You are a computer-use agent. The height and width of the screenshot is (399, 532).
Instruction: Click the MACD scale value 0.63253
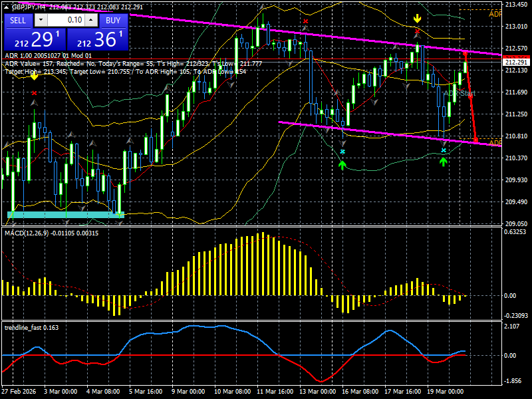pyautogui.click(x=515, y=232)
